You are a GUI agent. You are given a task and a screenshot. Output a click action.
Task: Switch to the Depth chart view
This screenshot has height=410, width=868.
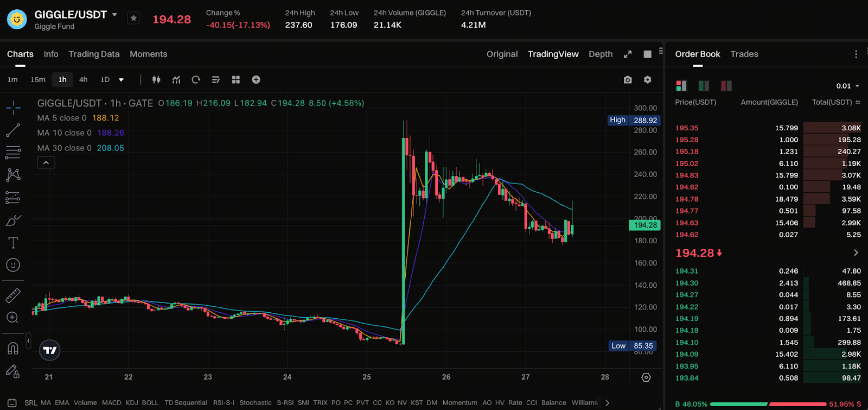[601, 54]
